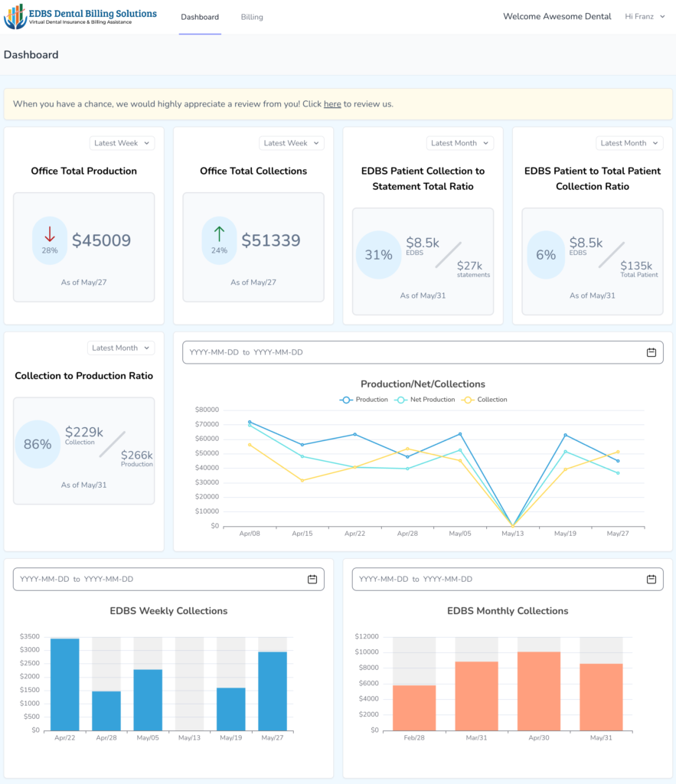676x784 pixels.
Task: Expand the Hi Franz user menu
Action: coord(645,17)
